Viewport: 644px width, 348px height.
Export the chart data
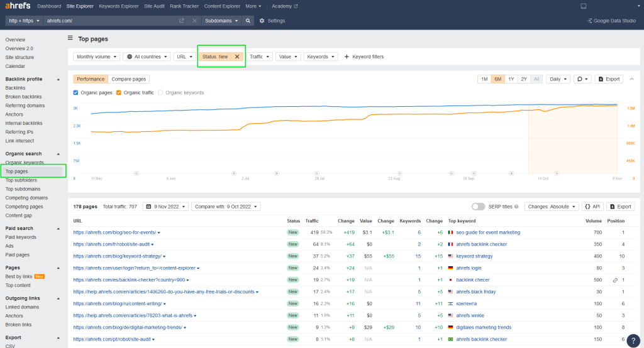tap(609, 79)
